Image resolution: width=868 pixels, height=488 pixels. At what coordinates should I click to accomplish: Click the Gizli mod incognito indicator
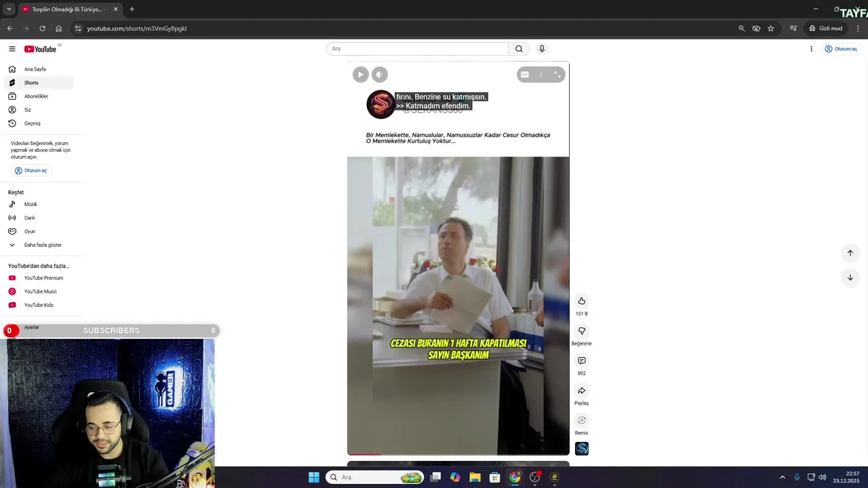click(x=825, y=28)
